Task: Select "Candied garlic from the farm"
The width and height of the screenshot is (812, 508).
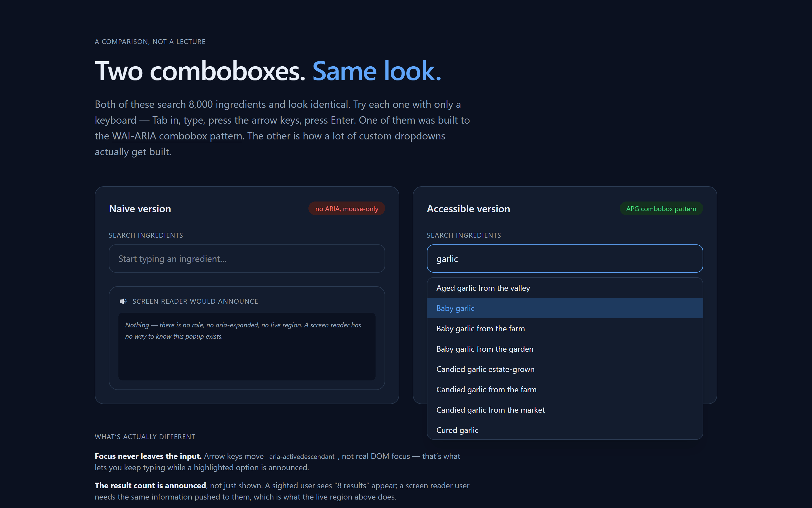Action: click(564, 389)
